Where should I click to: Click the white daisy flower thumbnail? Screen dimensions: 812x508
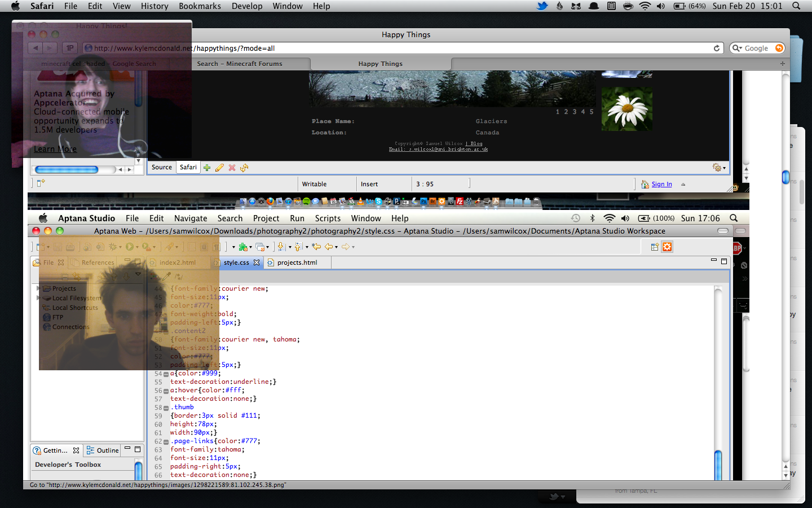tap(626, 109)
